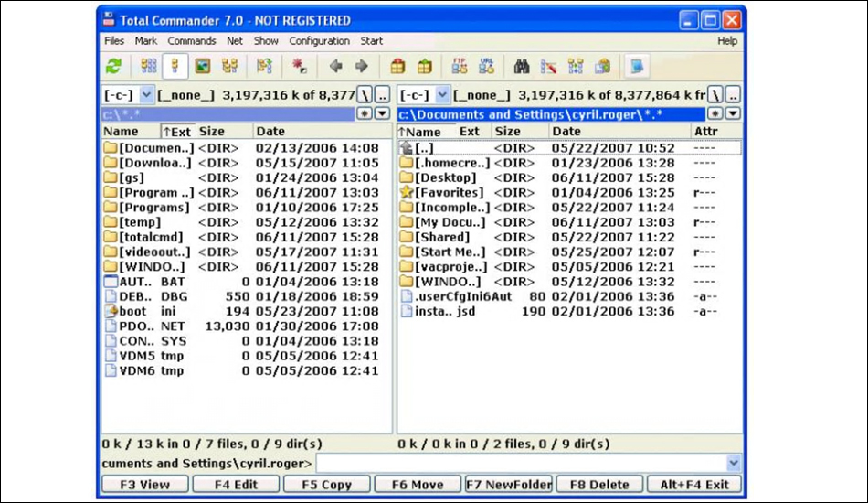Switch to brief file names view icon
The height and width of the screenshot is (503, 868).
pos(148,67)
